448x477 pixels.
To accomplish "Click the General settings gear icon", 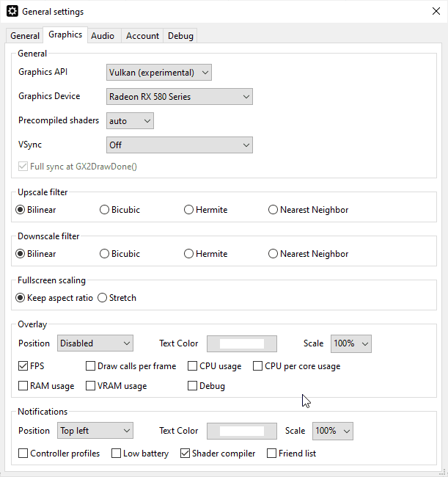I will [12, 12].
